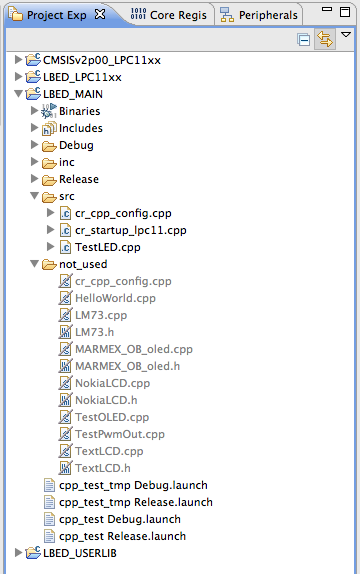Switch to the Peripherals tab
360x574 pixels.
coord(259,15)
